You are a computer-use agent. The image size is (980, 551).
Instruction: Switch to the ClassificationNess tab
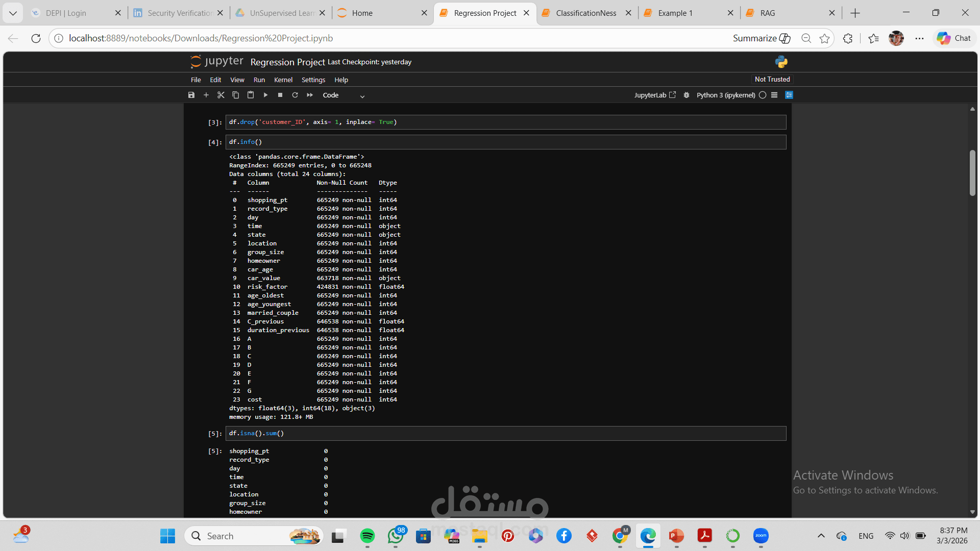[586, 13]
